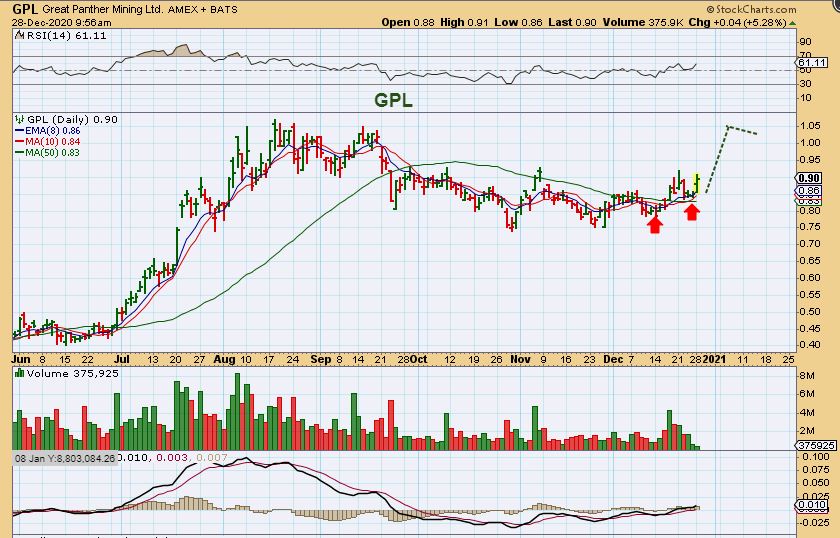Click the GPL ticker symbol in header
Screen dimensions: 840x538
[x=25, y=9]
